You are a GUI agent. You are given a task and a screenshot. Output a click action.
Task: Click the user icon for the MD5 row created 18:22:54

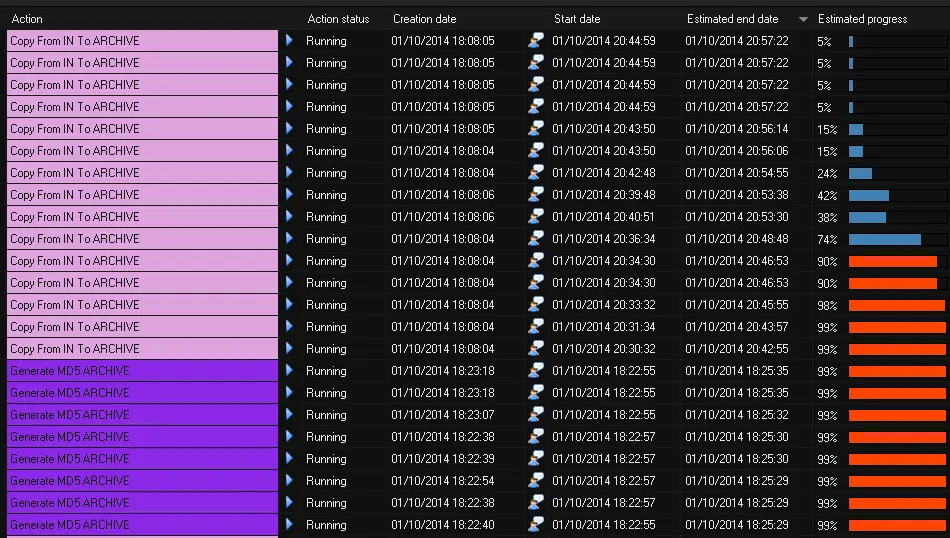pyautogui.click(x=536, y=481)
